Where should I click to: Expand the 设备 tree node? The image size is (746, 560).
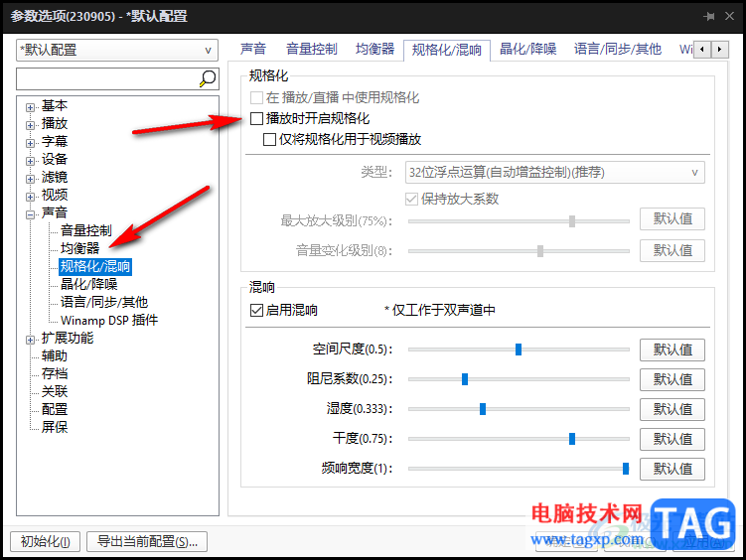point(31,161)
